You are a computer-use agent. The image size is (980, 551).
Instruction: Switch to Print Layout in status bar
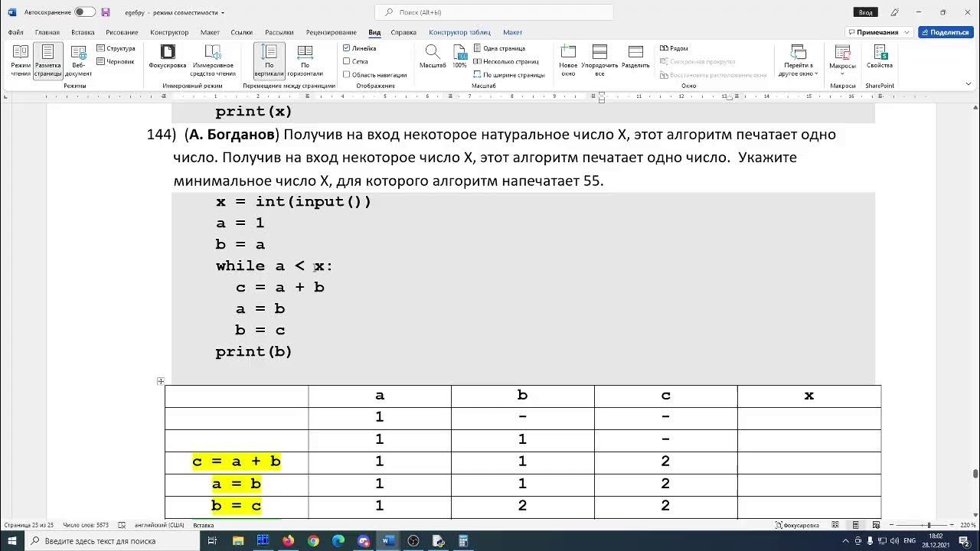tap(855, 525)
